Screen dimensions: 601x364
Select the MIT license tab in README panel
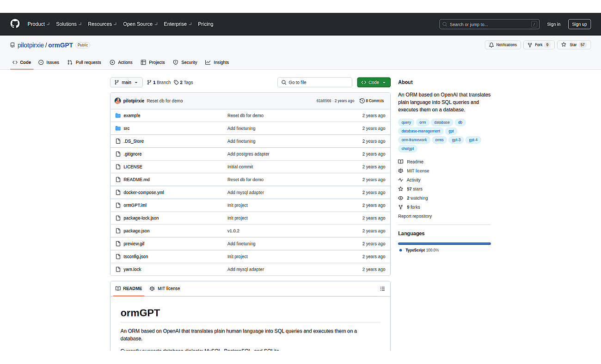coord(165,289)
